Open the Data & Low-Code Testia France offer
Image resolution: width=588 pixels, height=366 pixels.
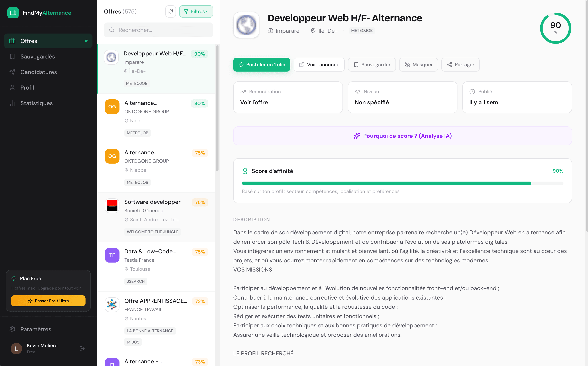(156, 267)
